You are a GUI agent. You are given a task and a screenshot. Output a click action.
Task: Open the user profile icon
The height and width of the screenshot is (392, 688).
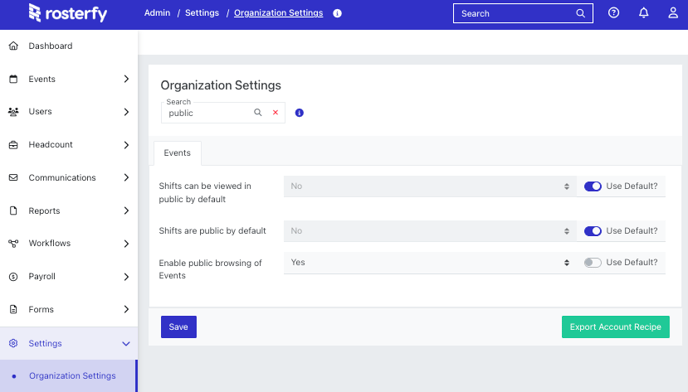(x=673, y=13)
